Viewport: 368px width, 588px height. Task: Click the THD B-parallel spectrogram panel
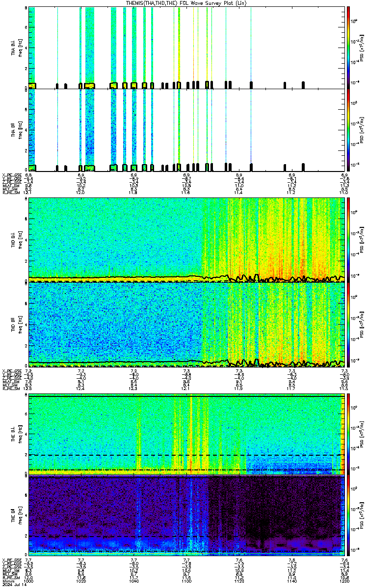pos(185,325)
